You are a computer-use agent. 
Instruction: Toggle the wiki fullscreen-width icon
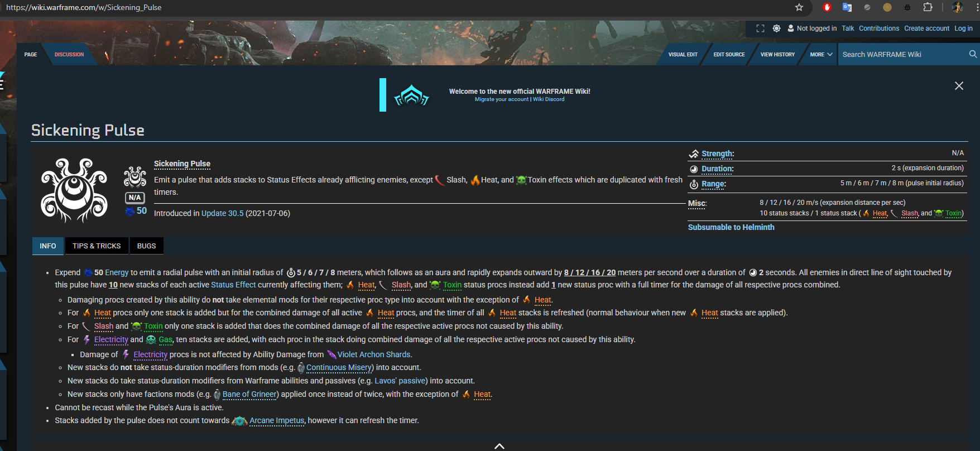760,28
